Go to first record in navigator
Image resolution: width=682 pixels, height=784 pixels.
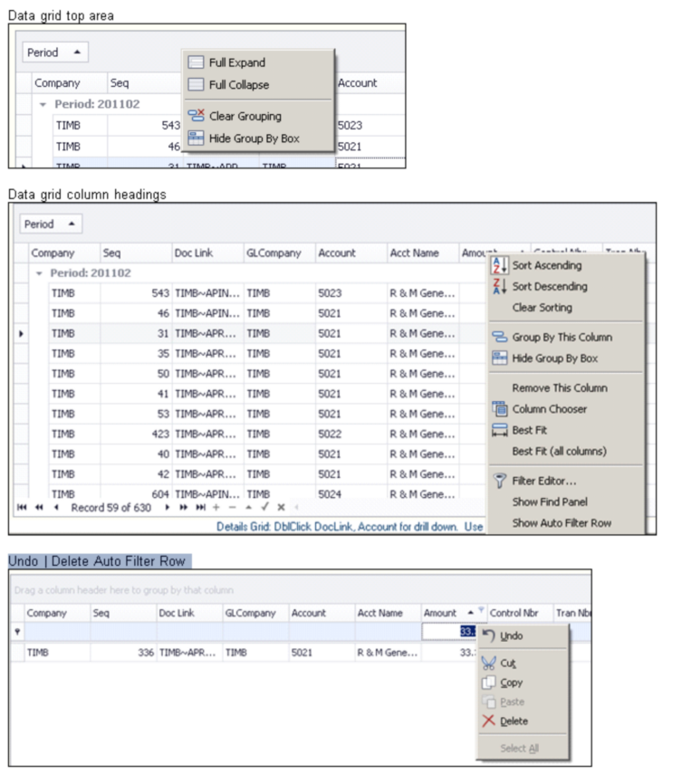[22, 507]
